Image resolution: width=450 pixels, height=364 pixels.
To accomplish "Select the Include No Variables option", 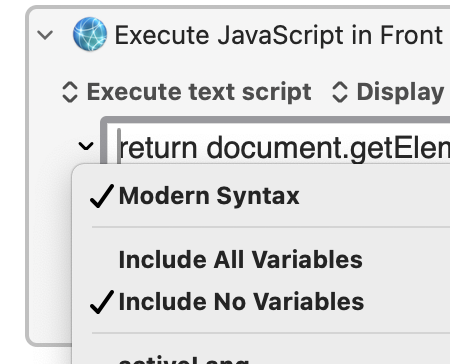I will pos(241,302).
